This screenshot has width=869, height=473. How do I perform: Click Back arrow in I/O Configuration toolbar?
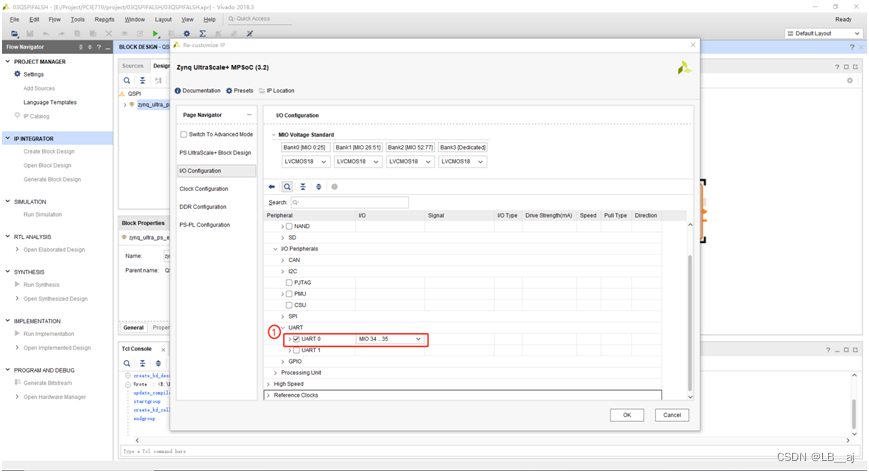pyautogui.click(x=272, y=187)
